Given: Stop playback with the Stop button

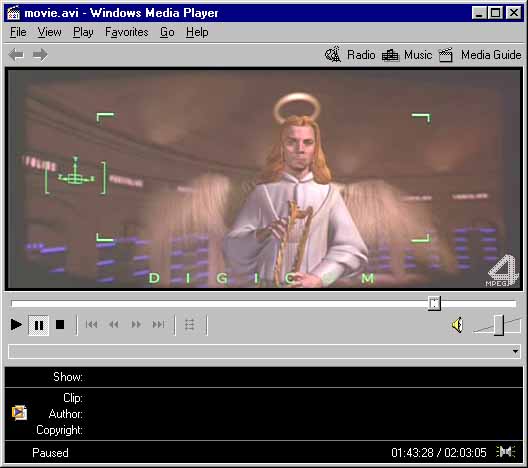Looking at the screenshot, I should click(60, 325).
